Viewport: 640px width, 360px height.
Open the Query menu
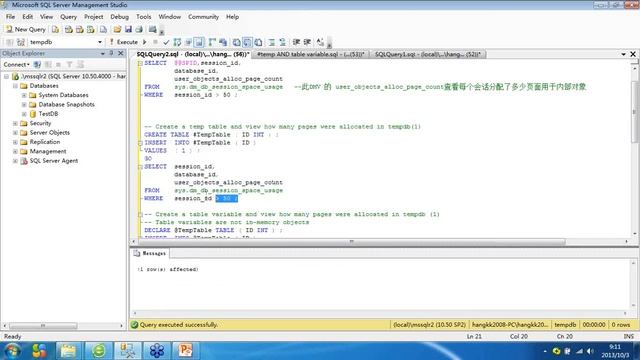coord(68,17)
